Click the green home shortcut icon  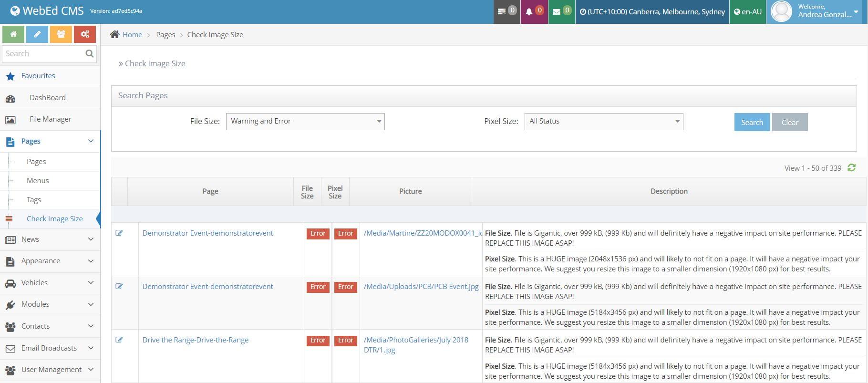coord(13,34)
